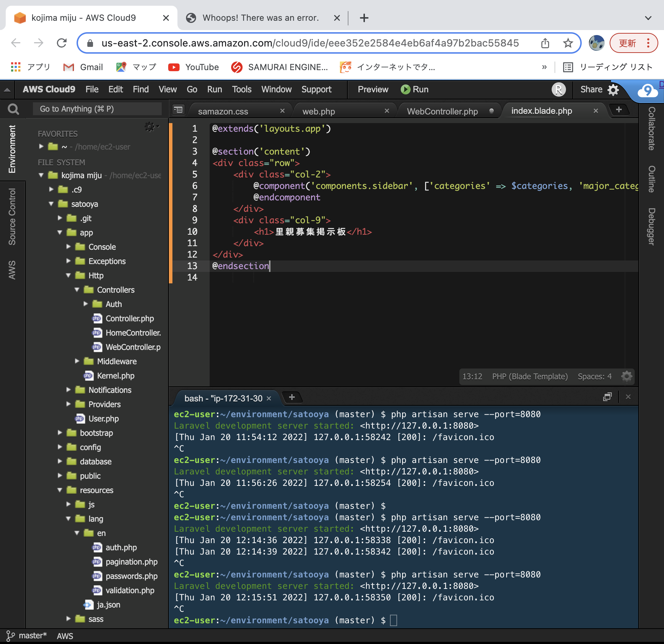Close the terminal pane with X

coord(628,397)
